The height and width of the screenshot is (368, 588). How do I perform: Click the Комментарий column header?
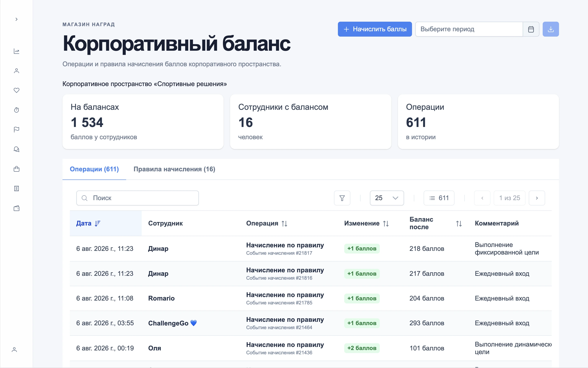tap(497, 223)
